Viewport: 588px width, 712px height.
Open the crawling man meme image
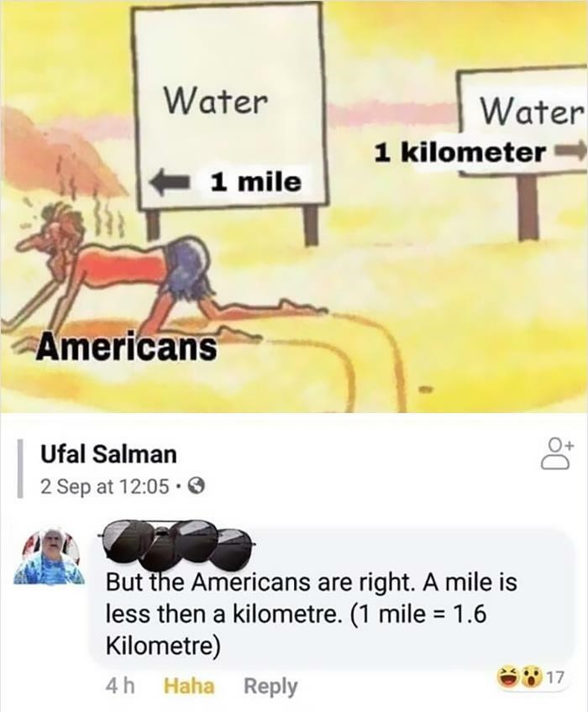[x=294, y=207]
